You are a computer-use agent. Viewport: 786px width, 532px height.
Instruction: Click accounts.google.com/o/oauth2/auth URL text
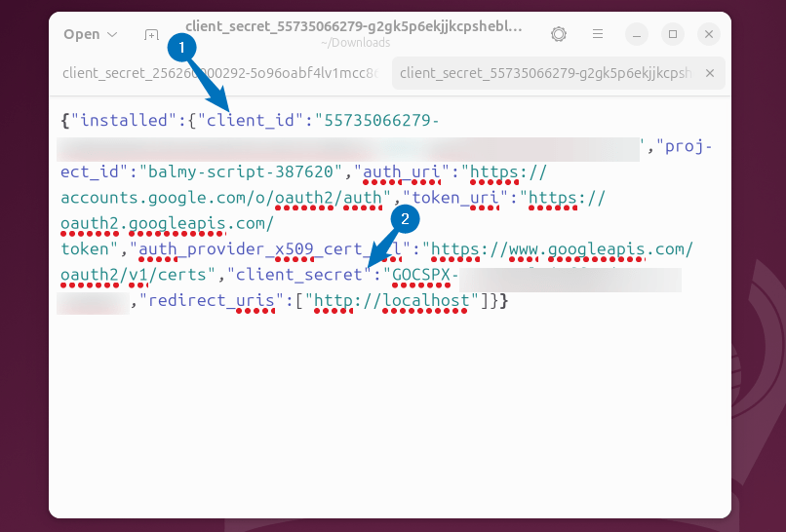click(x=221, y=198)
